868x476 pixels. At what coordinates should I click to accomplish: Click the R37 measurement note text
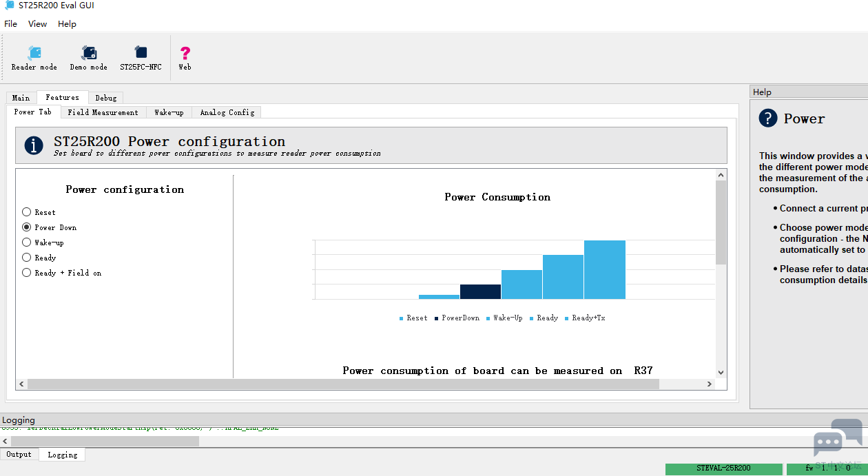point(497,371)
